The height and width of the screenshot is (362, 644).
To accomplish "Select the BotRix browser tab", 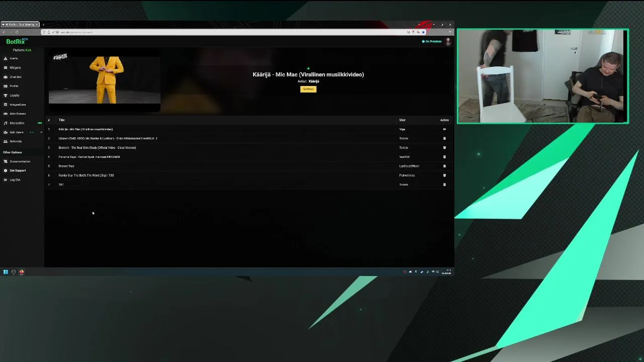I will pyautogui.click(x=20, y=25).
